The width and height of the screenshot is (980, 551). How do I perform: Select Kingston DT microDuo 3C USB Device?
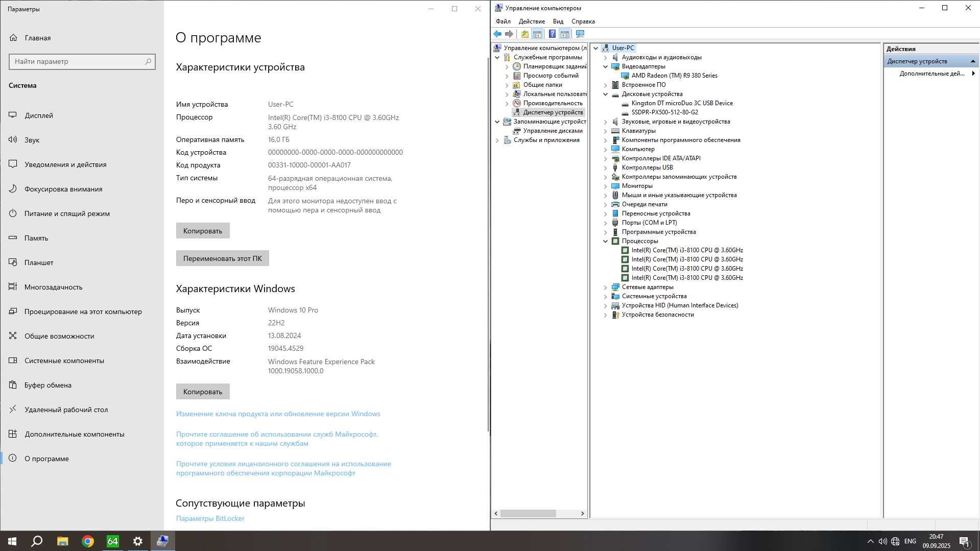coord(682,103)
